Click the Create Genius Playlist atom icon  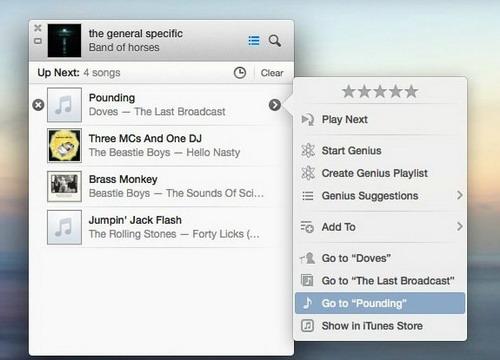[308, 173]
